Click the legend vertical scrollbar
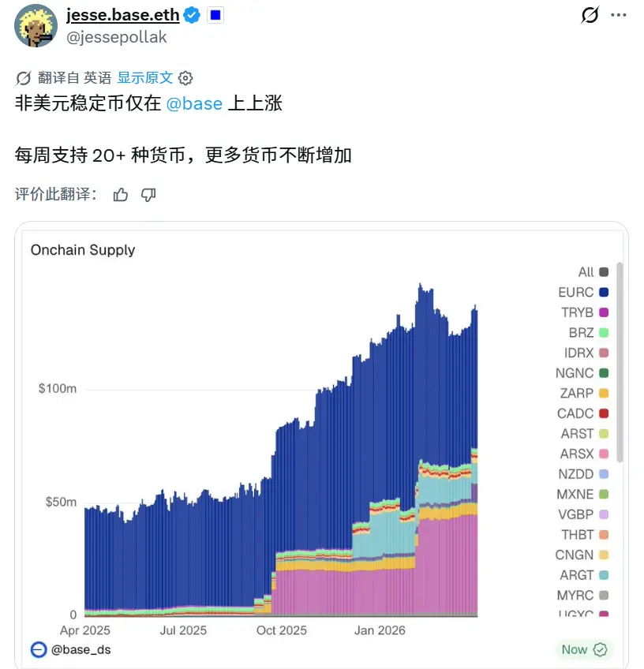Viewport: 644px width, 669px height. 620,362
